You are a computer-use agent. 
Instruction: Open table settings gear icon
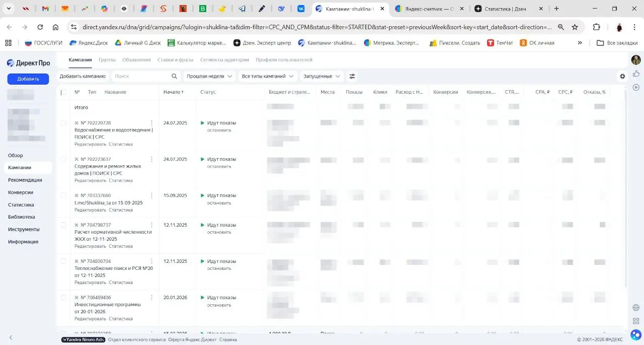pos(622,76)
